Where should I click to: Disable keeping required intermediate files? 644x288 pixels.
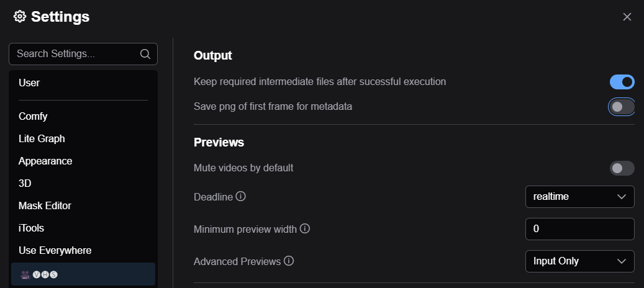pyautogui.click(x=622, y=81)
